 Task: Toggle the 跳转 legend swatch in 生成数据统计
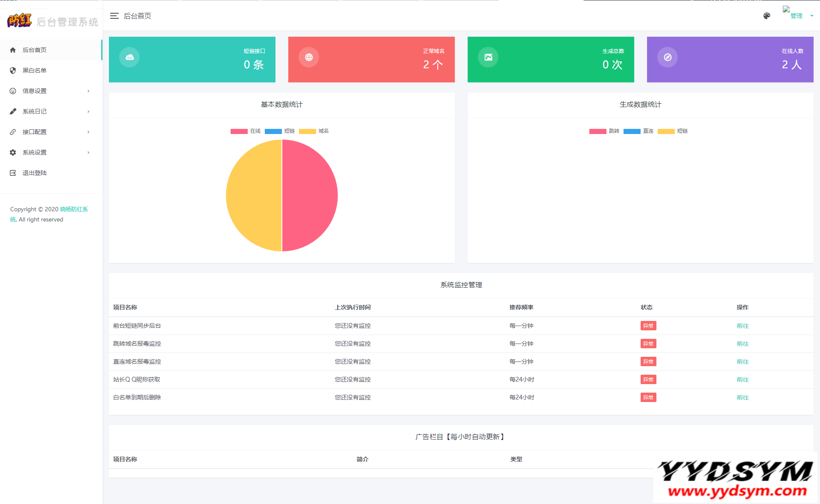point(597,131)
